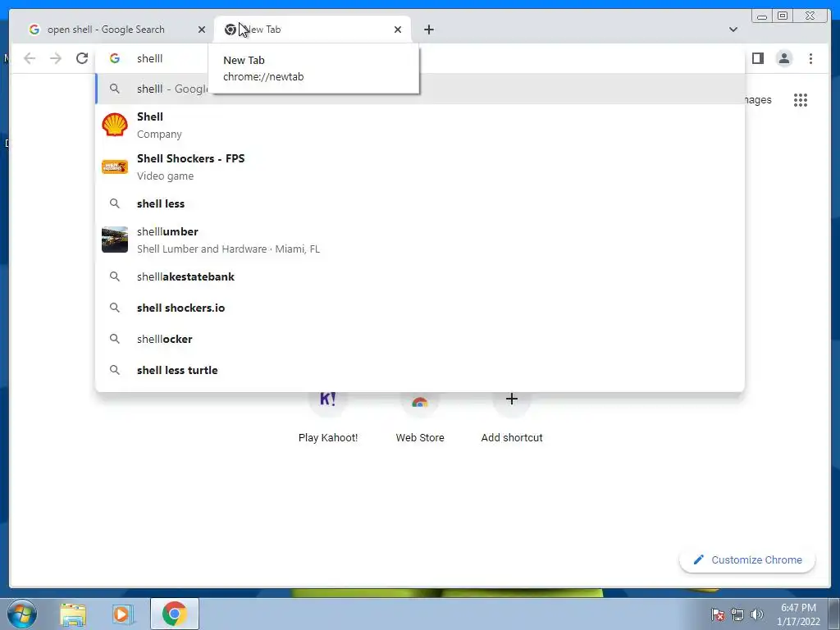Click the Add shortcut plus tile
This screenshot has height=630, width=840.
pyautogui.click(x=512, y=418)
